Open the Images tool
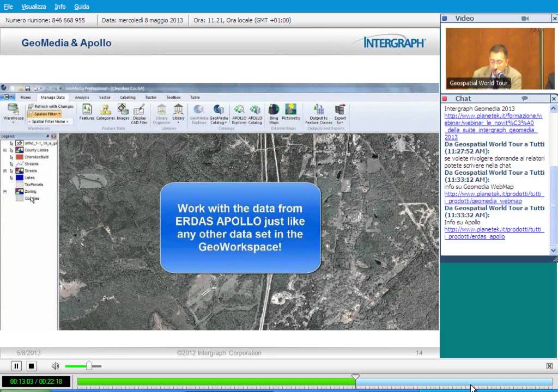 123,112
